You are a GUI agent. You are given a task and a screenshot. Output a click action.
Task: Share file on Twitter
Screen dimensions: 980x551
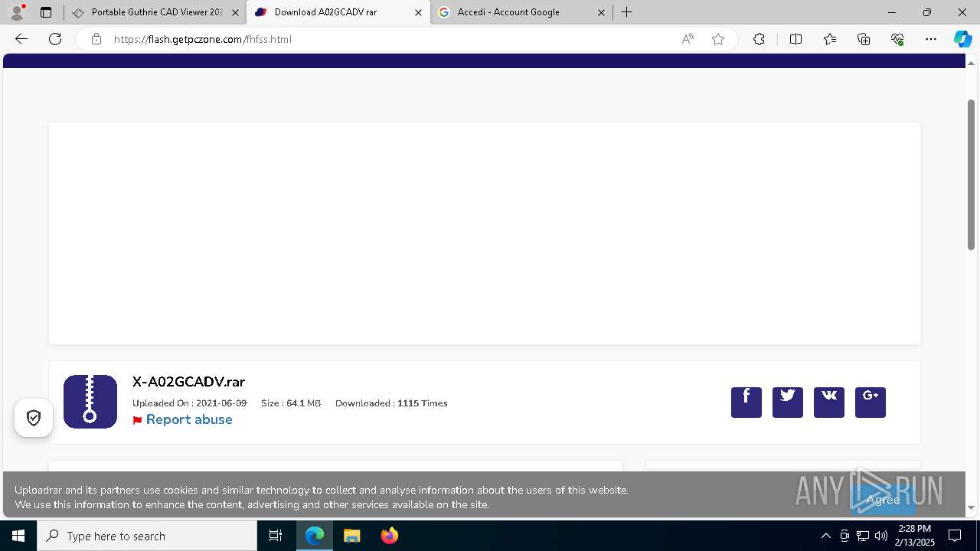pyautogui.click(x=788, y=403)
